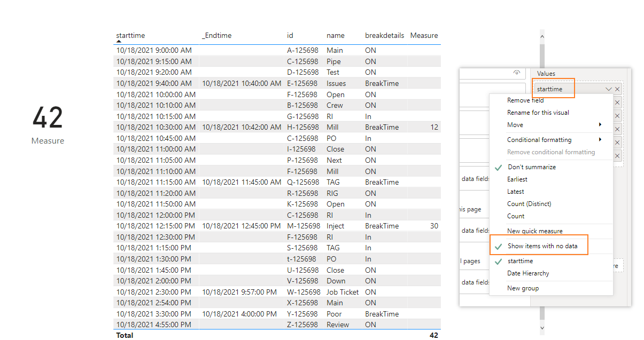Viewport: 644px width, 340px height.
Task: Click the Total row value 42
Action: tap(434, 336)
